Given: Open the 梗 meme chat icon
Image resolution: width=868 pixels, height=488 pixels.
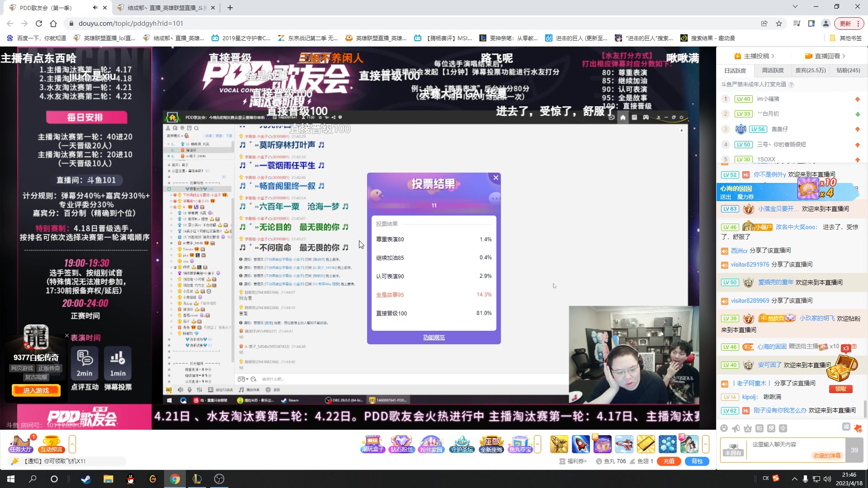Looking at the screenshot, I should tap(772, 428).
